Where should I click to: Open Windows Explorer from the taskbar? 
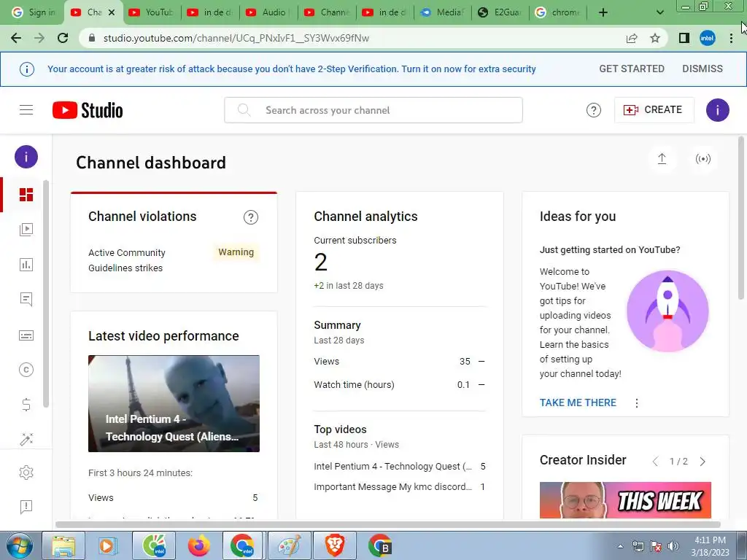(64, 545)
